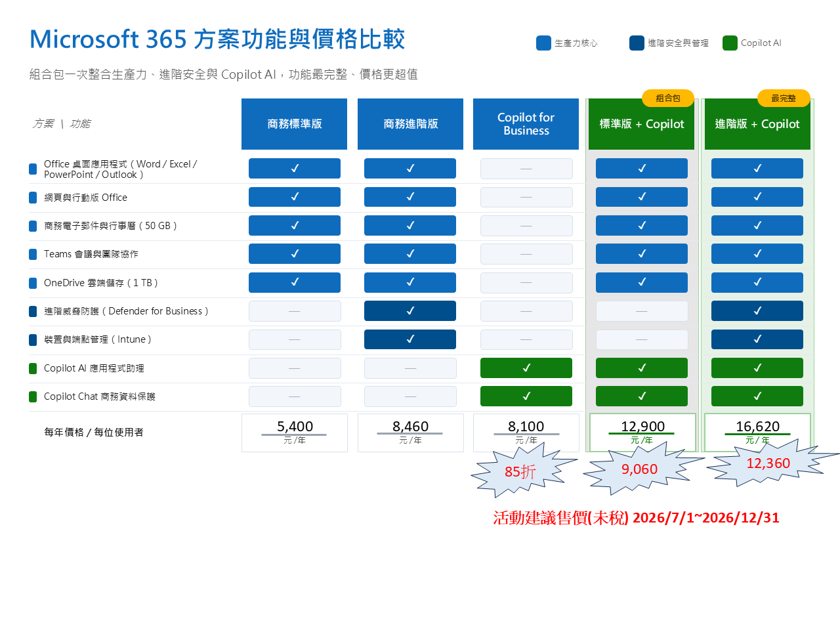Click the 8,460 yearly price cell
Viewport: 840px width, 640px height.
coord(410,433)
